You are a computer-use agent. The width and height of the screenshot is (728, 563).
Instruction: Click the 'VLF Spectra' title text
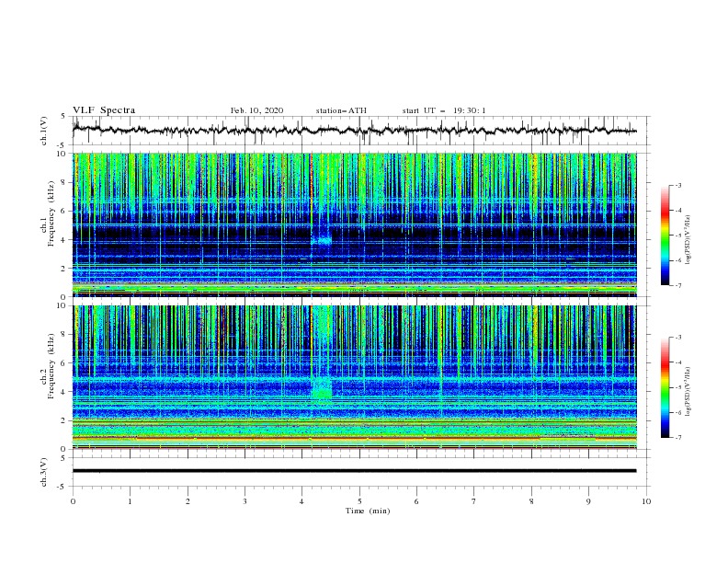(104, 110)
